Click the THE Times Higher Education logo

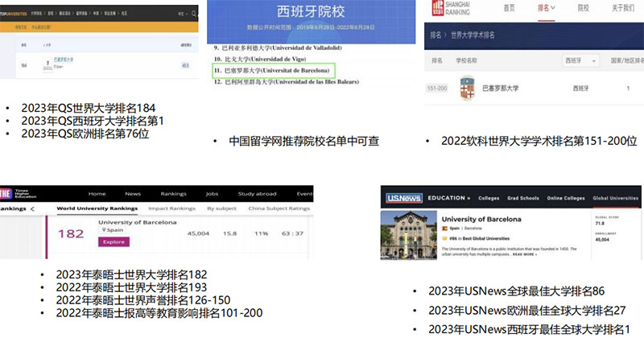(x=19, y=193)
